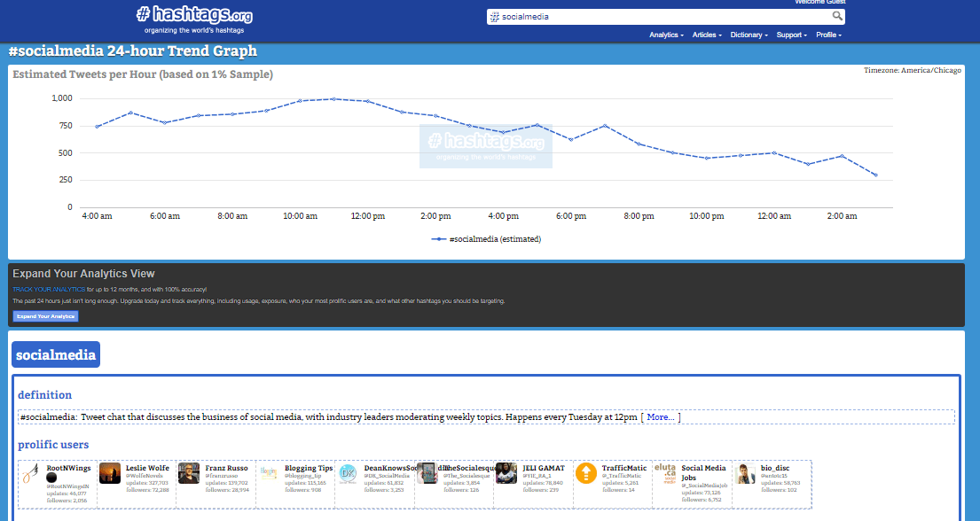Open the Profile menu
The height and width of the screenshot is (521, 980).
tap(828, 35)
